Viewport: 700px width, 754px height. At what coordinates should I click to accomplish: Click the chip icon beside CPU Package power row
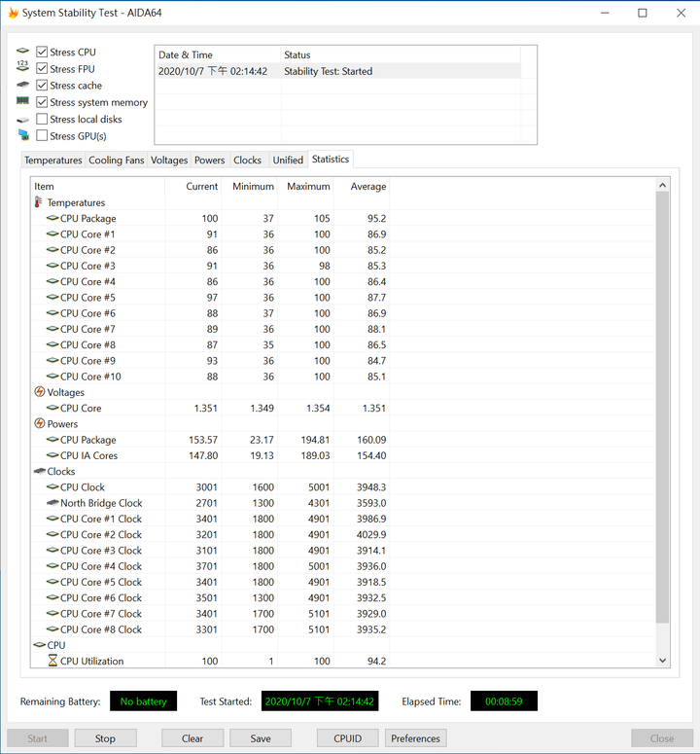(52, 440)
